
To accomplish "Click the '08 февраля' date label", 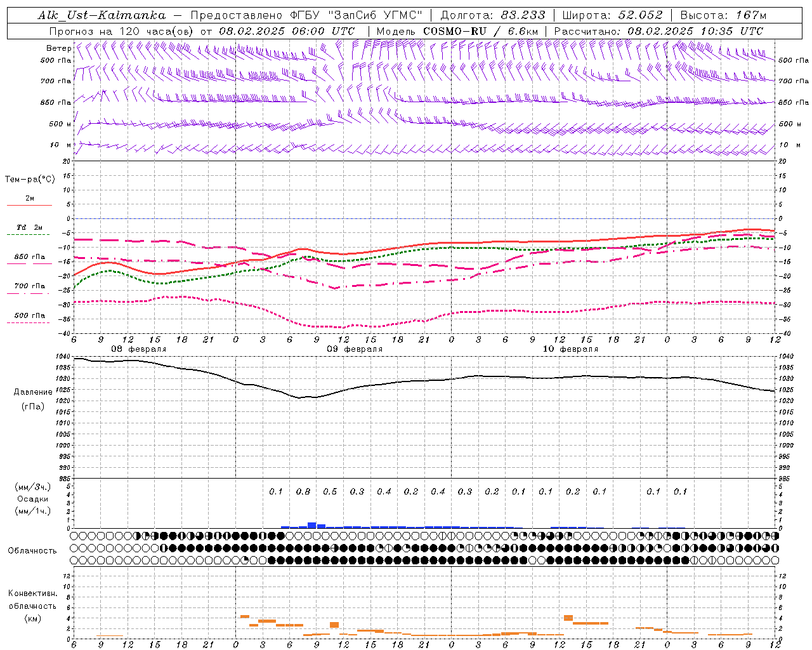I will [139, 349].
